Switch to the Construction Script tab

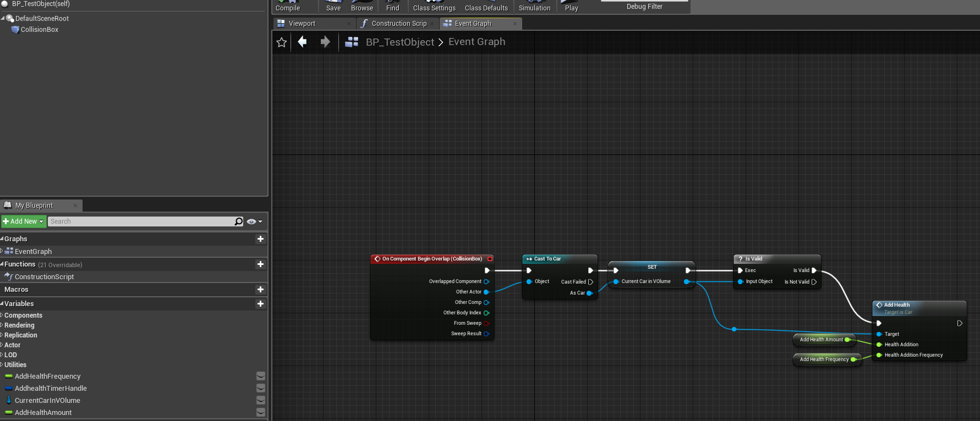[x=397, y=24]
